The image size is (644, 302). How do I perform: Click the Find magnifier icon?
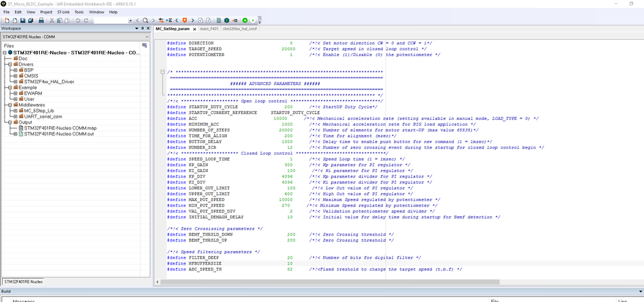145,21
